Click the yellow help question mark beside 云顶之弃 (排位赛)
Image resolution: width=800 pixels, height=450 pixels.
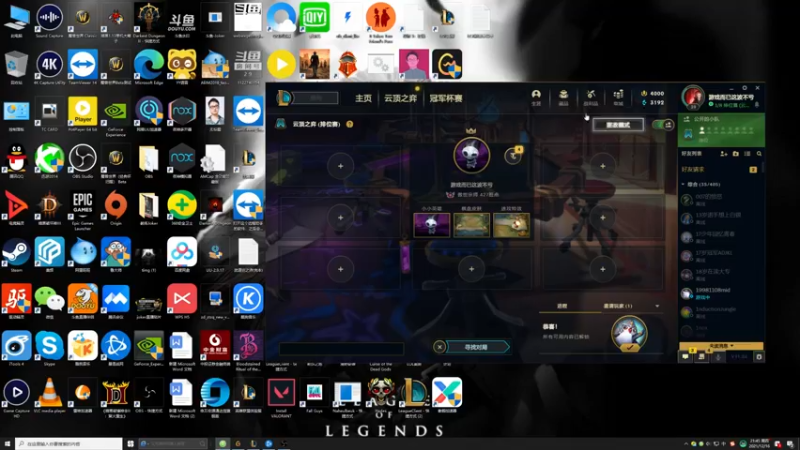pyautogui.click(x=349, y=124)
